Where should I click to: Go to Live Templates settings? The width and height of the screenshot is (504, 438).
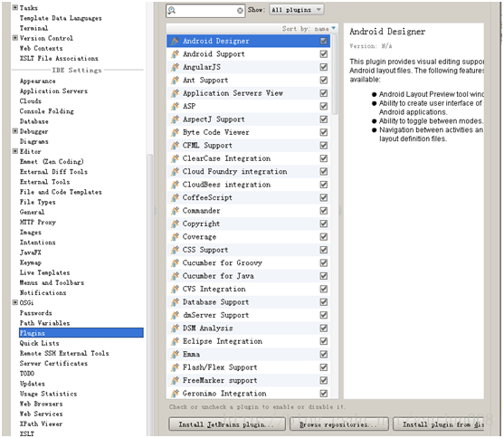click(x=44, y=272)
